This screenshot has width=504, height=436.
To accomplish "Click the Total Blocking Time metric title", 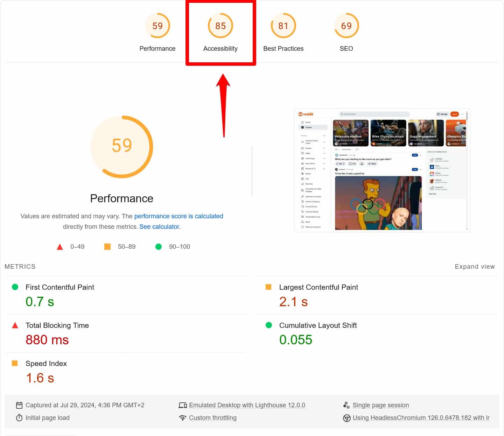I will [x=57, y=325].
